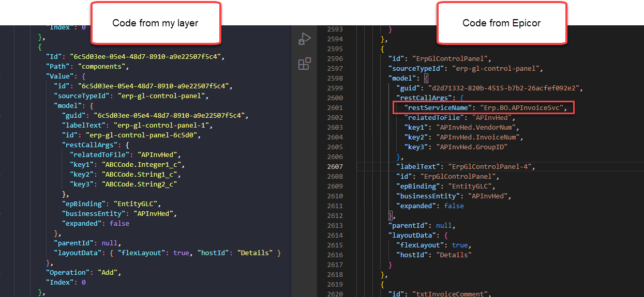The width and height of the screenshot is (644, 297).
Task: Select the "APInvHed.VendorNum" key1 value
Action: (x=477, y=127)
